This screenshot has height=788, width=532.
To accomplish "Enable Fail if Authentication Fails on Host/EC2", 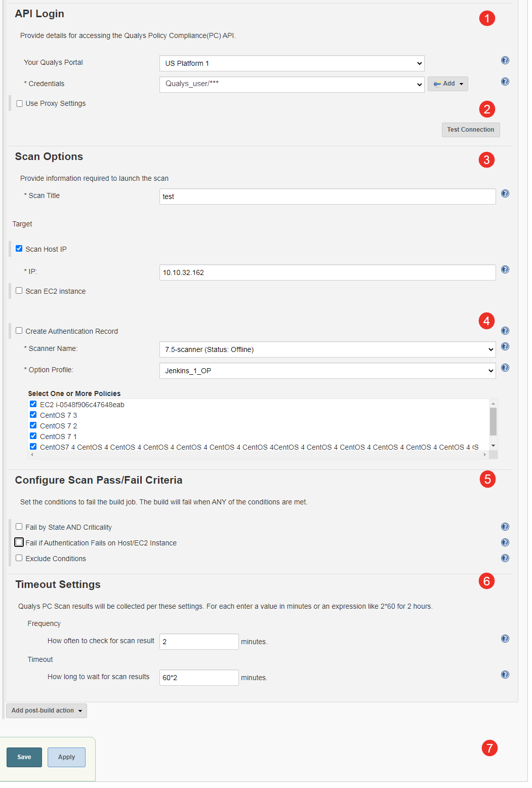I will pyautogui.click(x=19, y=542).
